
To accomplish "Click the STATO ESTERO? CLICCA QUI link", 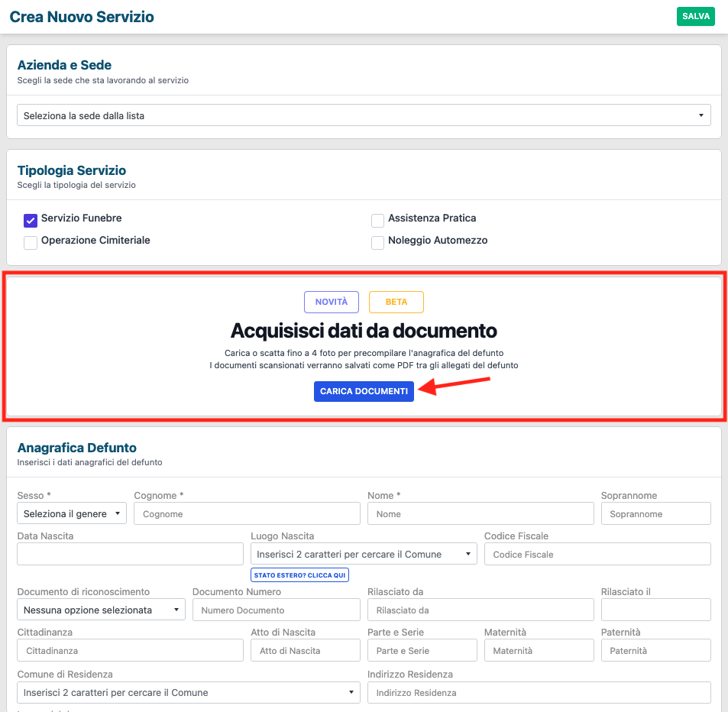I will (x=299, y=574).
